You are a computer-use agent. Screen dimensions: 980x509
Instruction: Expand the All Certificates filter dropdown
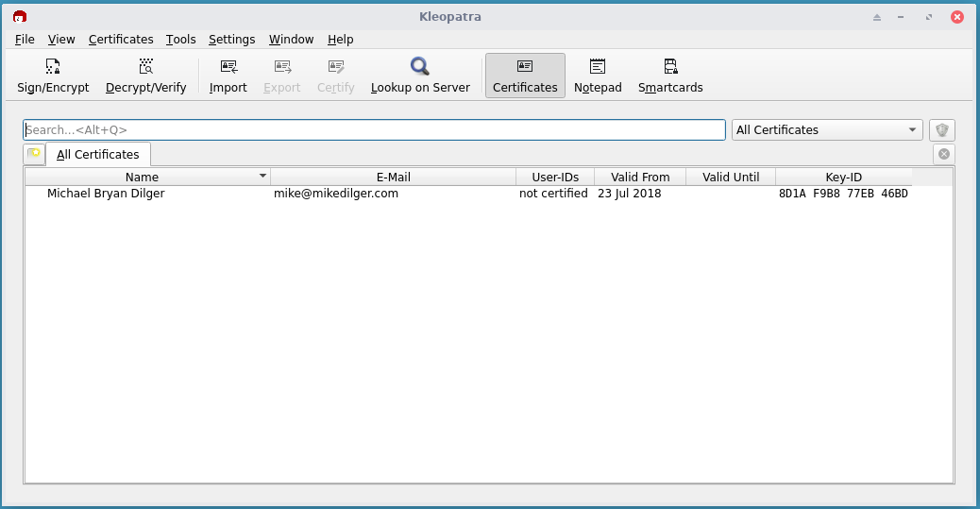click(x=827, y=130)
